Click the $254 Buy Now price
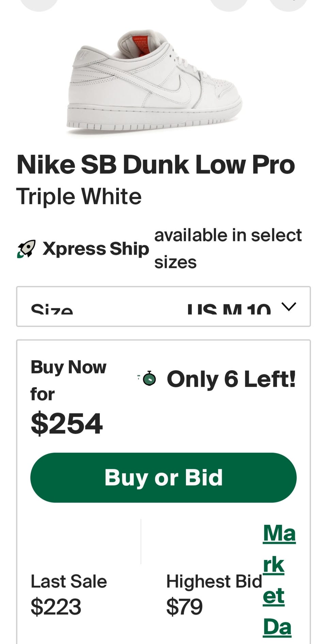Image resolution: width=327 pixels, height=644 pixels. pyautogui.click(x=67, y=424)
